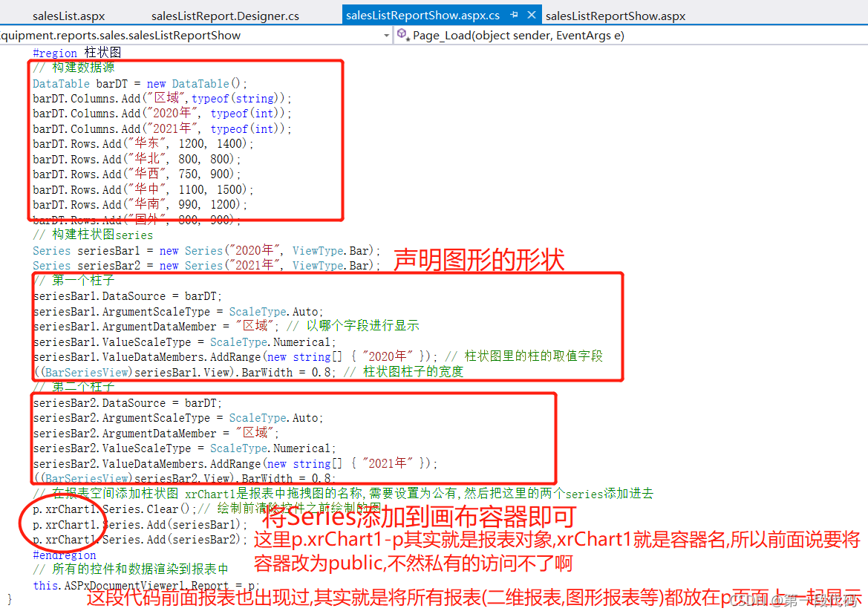Viewport: 868px width, 614px height.
Task: Click the ASPxDocumentViewer1.Report assignment line
Action: (x=146, y=585)
